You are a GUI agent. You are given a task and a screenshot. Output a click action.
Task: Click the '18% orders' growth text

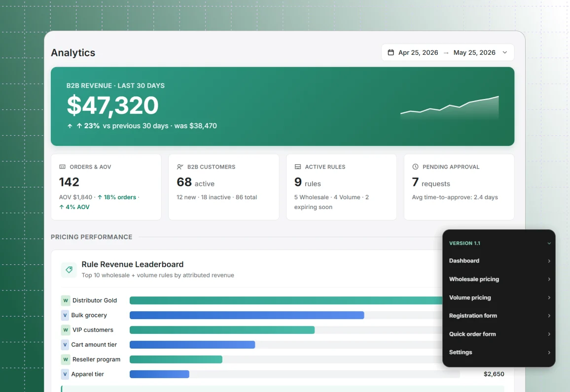point(117,197)
